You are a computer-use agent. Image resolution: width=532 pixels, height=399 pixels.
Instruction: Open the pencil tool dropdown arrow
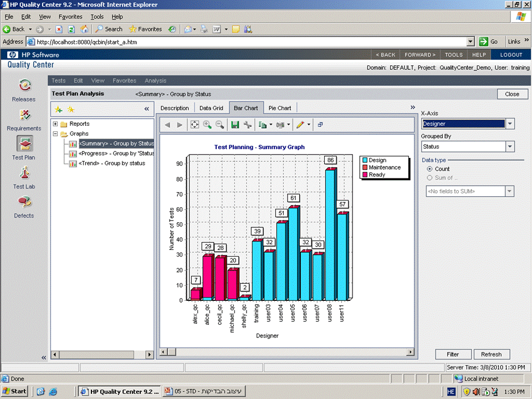[x=309, y=125]
